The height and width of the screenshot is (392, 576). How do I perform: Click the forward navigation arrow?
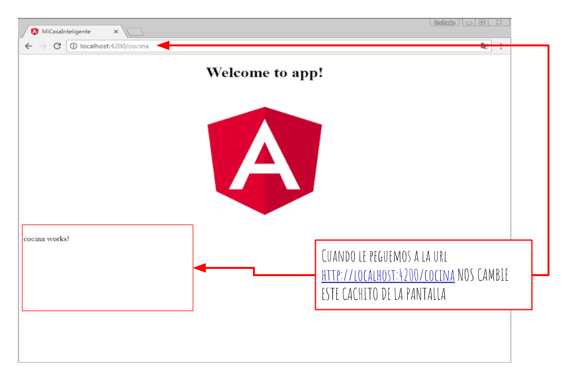(x=43, y=46)
